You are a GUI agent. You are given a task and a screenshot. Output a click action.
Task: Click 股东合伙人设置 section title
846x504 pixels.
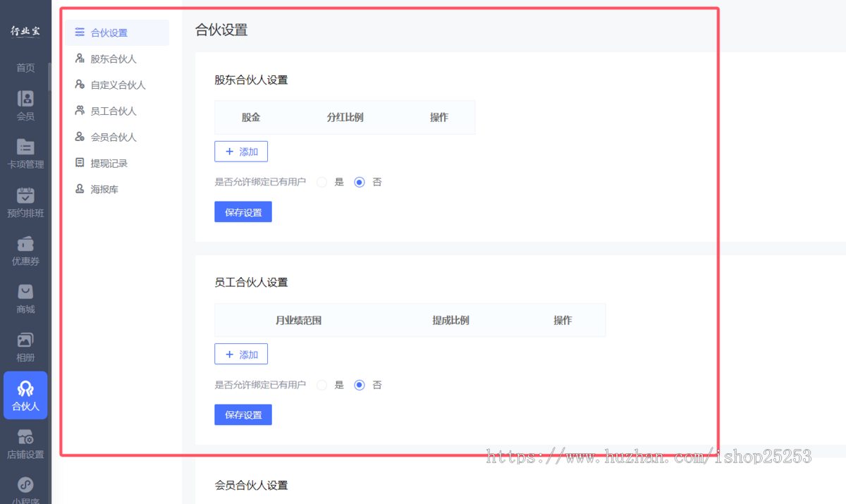[251, 80]
